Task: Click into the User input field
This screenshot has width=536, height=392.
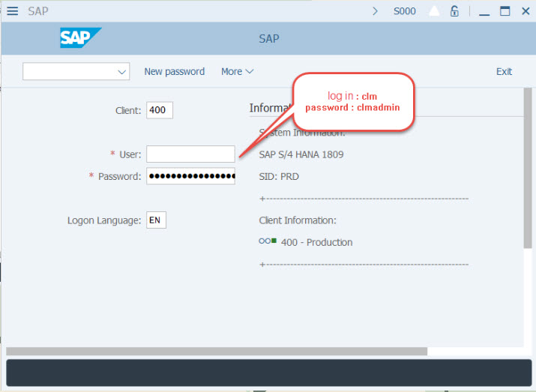Action: (190, 154)
